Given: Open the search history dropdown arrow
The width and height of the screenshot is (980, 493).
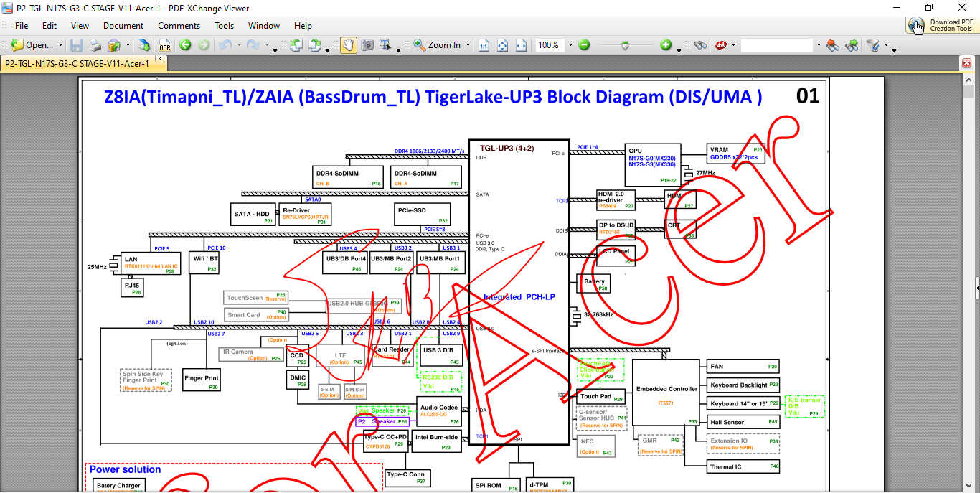Looking at the screenshot, I should click(818, 45).
